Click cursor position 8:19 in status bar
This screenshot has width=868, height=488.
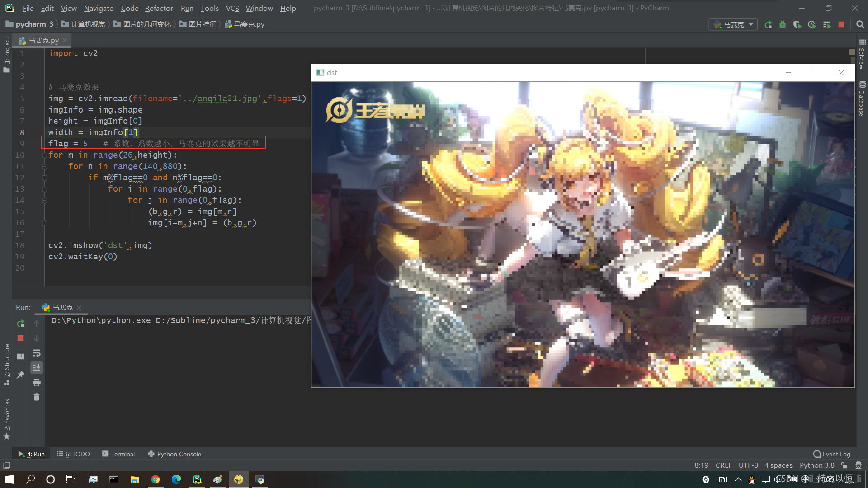(701, 465)
